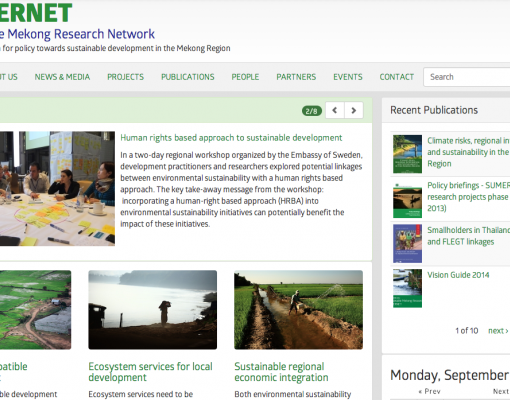
Task: Open the Events page
Action: 348,77
